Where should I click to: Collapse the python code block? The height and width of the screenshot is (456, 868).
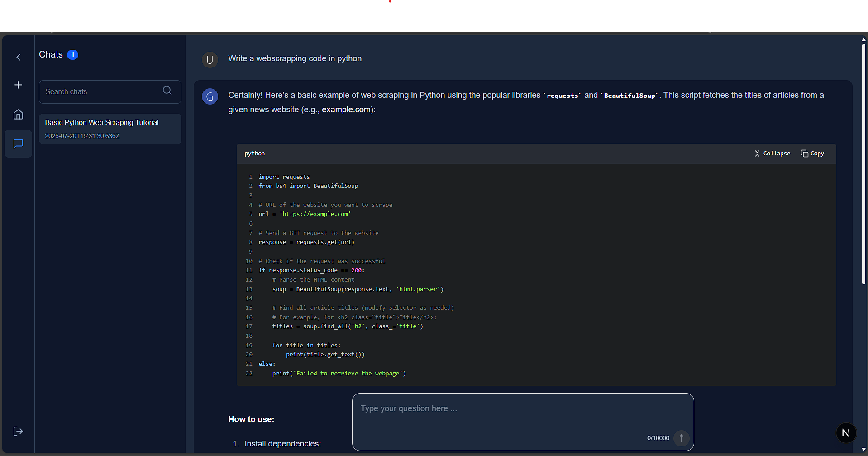(x=772, y=154)
